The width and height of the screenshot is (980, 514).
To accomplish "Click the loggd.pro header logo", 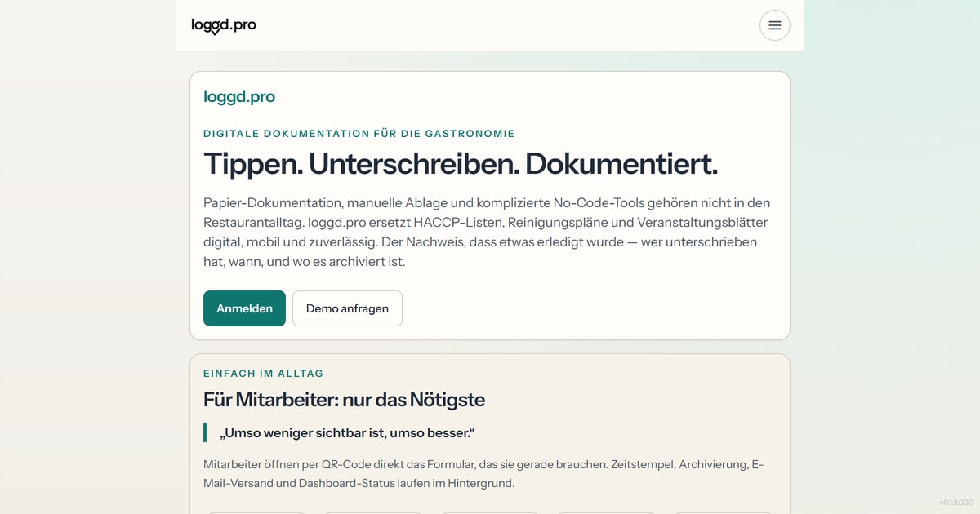I will [x=224, y=25].
